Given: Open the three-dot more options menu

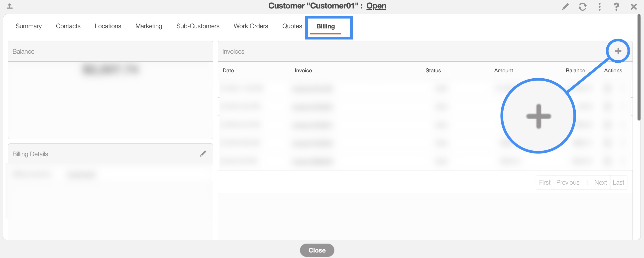Looking at the screenshot, I should [599, 6].
